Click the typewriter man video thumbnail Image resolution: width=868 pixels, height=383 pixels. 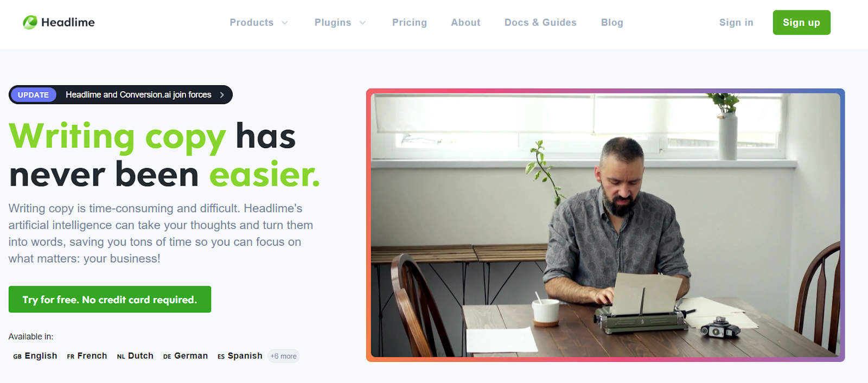coord(605,225)
